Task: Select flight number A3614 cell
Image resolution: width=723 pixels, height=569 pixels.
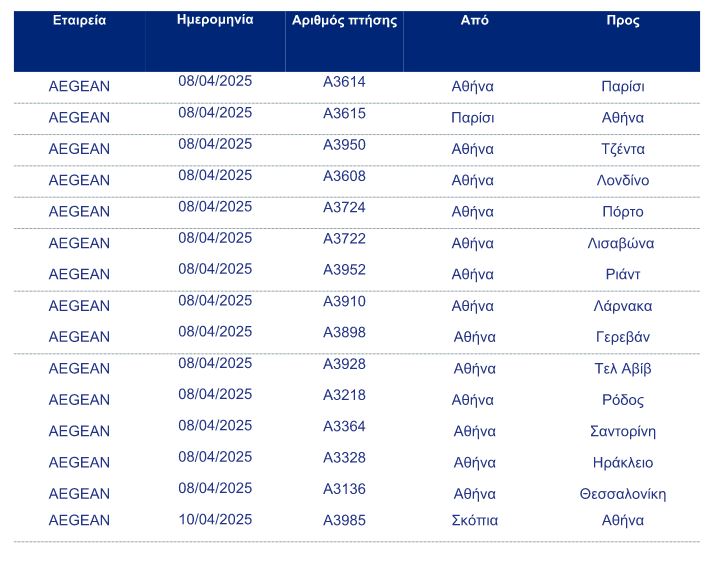Action: (344, 83)
